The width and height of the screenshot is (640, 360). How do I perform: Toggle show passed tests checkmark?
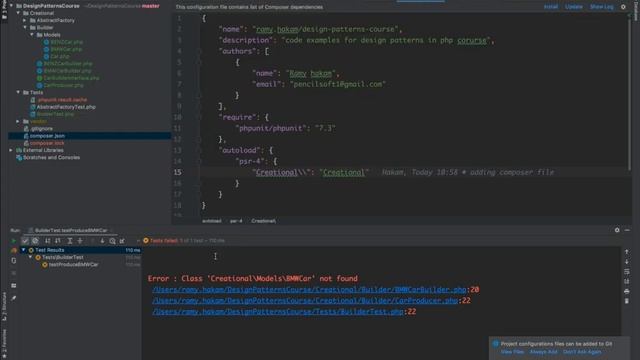(25, 241)
